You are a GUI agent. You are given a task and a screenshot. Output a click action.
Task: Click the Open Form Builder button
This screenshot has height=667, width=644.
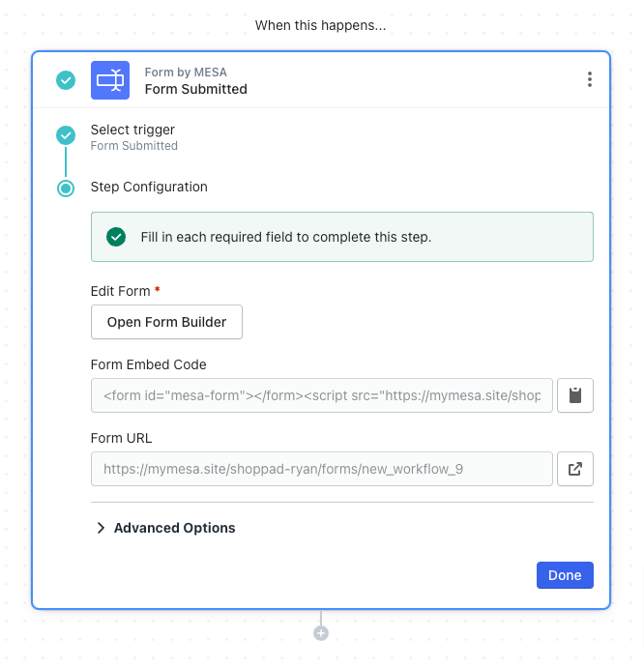(166, 322)
